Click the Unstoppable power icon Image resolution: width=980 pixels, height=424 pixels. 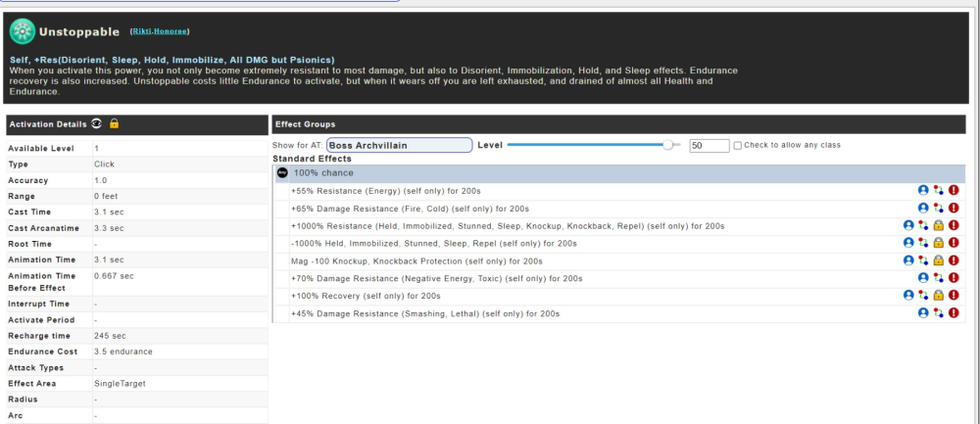pyautogui.click(x=23, y=32)
